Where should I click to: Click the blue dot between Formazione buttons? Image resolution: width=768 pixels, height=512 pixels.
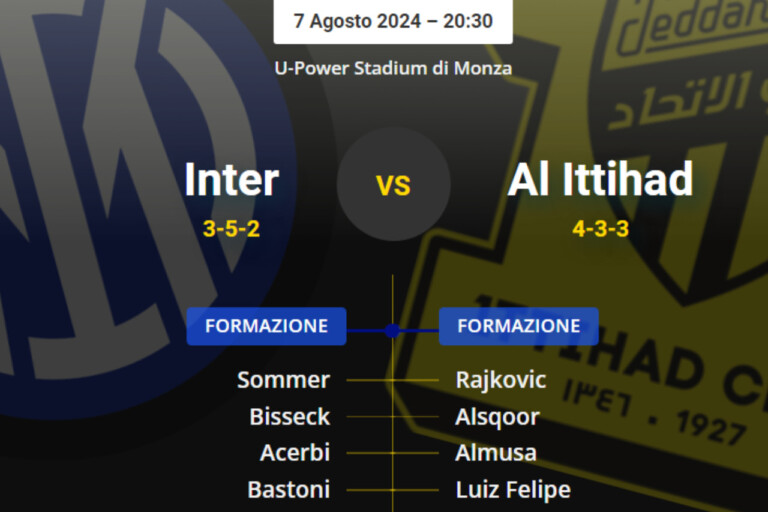pyautogui.click(x=392, y=330)
